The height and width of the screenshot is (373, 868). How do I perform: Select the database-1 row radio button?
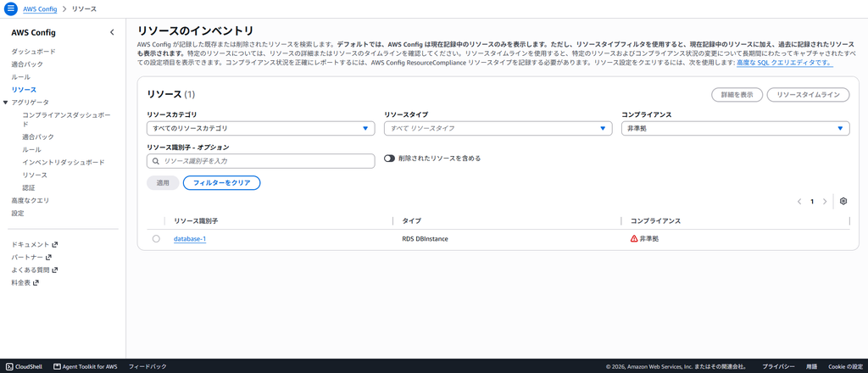click(x=156, y=238)
